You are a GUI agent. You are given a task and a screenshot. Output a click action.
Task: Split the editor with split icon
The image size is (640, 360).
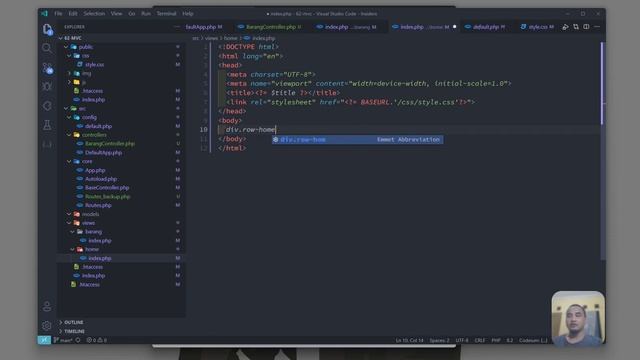[586, 27]
